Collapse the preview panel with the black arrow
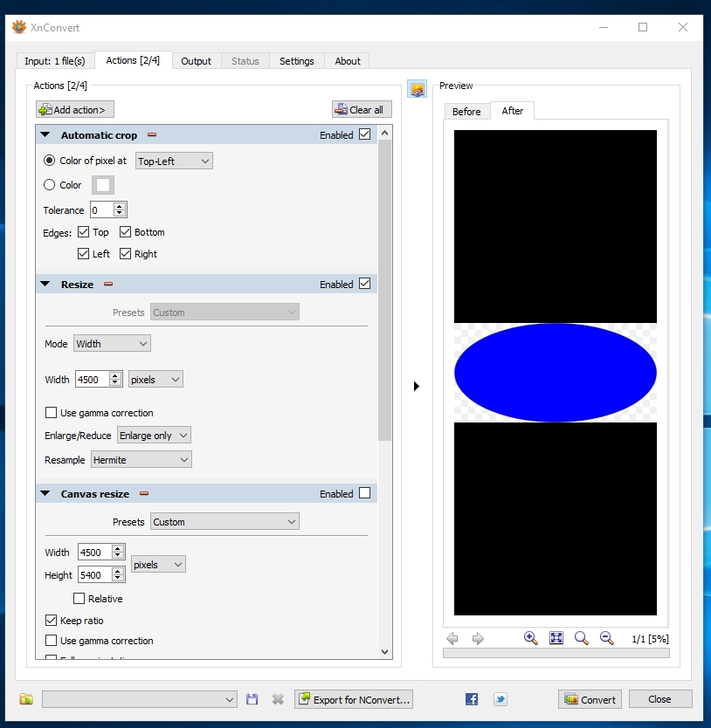The image size is (711, 728). 417,387
